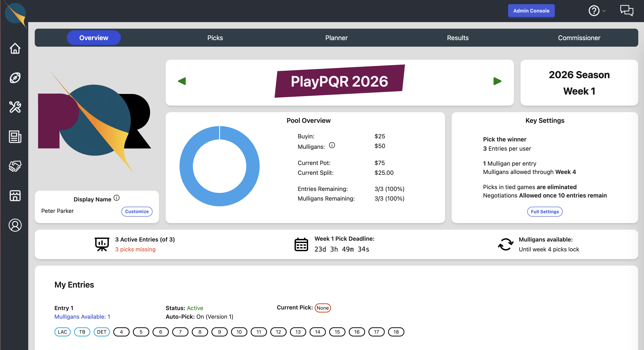Click the PlayPQR 2026 pool banner
The image size is (644, 350).
coord(340,81)
